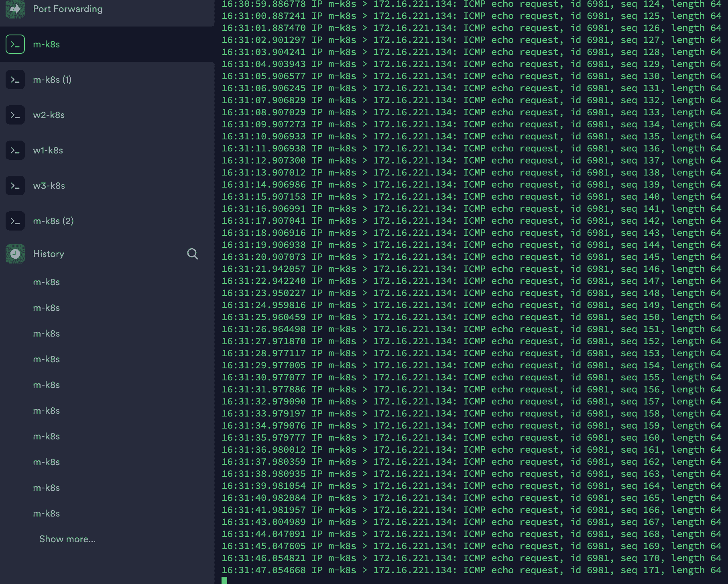Click timestamp 16:31:02.901297 in the terminal
This screenshot has width=728, height=584.
(264, 40)
